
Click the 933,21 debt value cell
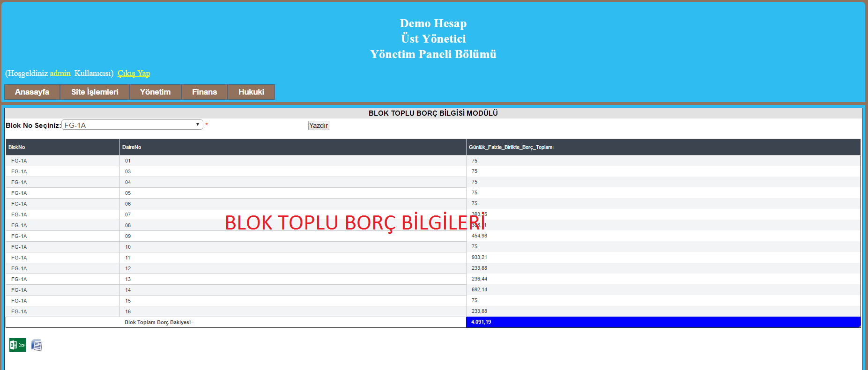click(479, 257)
